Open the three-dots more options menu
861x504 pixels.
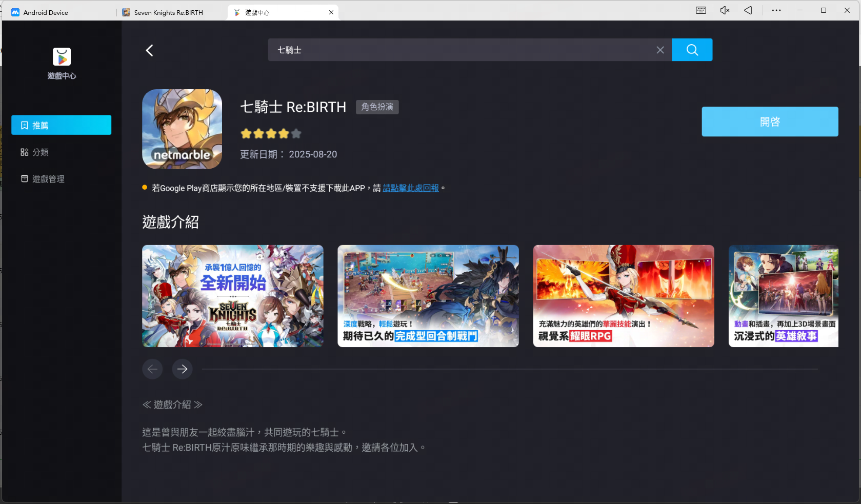(x=776, y=11)
